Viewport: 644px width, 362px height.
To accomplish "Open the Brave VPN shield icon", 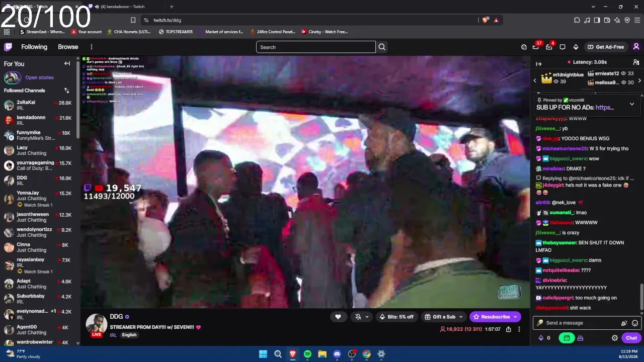I will tap(627, 20).
